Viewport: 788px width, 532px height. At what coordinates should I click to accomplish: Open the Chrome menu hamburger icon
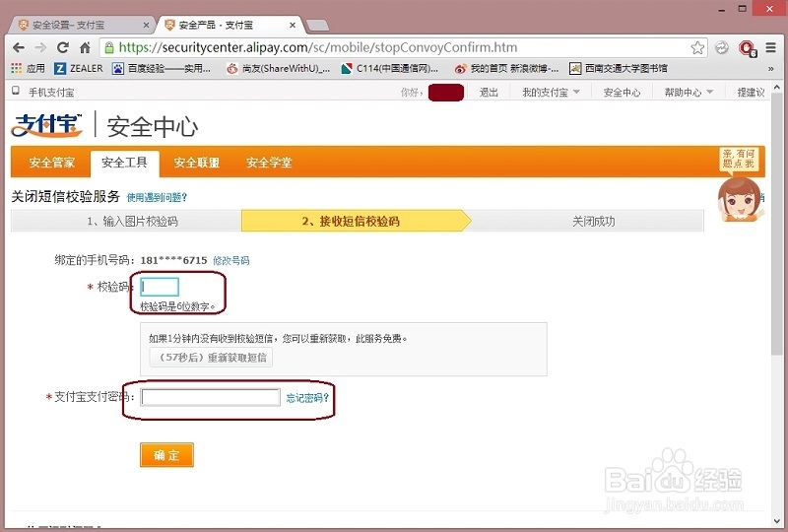point(770,47)
